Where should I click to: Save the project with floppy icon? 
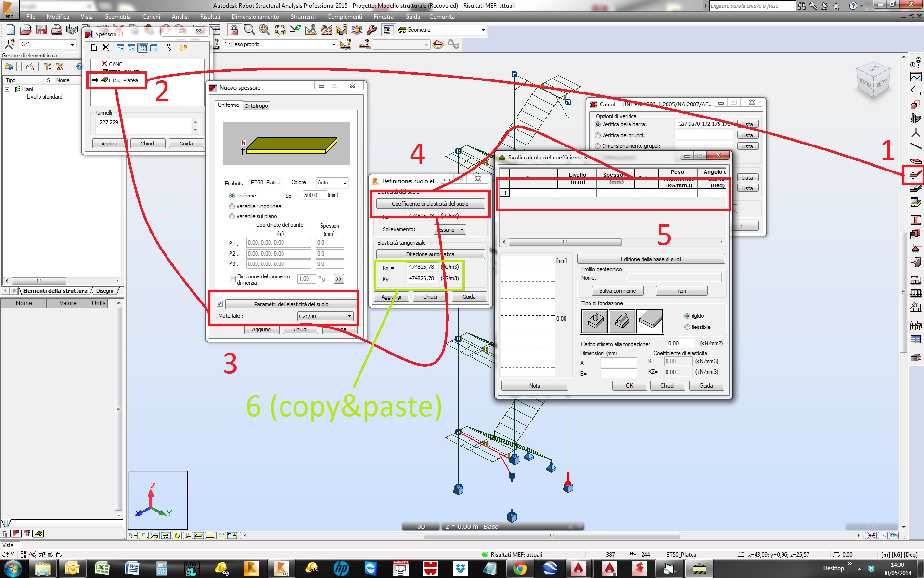pyautogui.click(x=41, y=30)
